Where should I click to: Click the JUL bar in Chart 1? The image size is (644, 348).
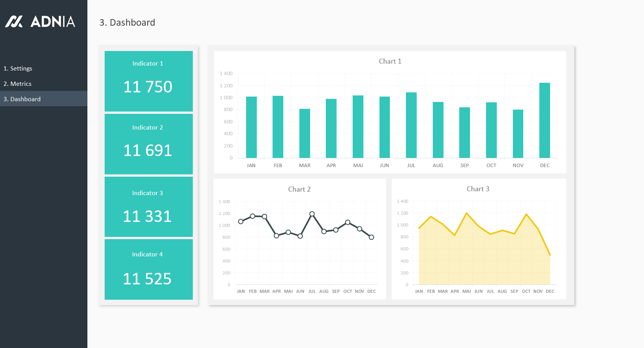pos(411,125)
